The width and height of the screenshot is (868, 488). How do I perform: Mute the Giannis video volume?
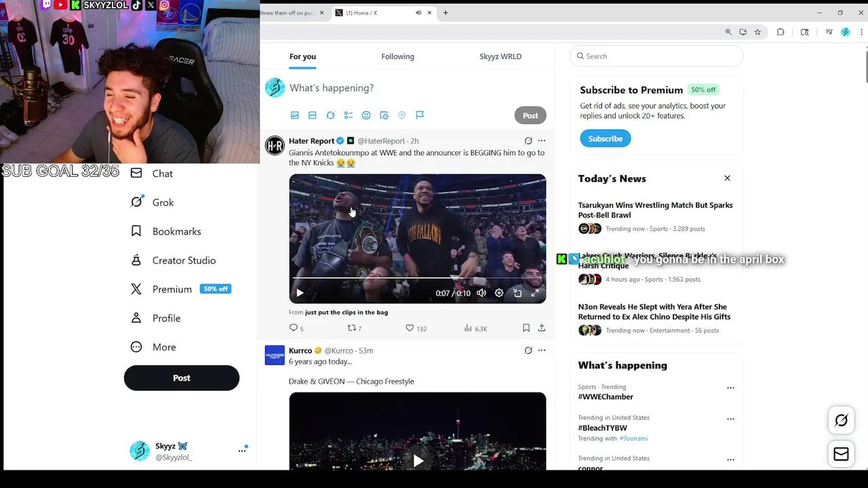point(481,293)
